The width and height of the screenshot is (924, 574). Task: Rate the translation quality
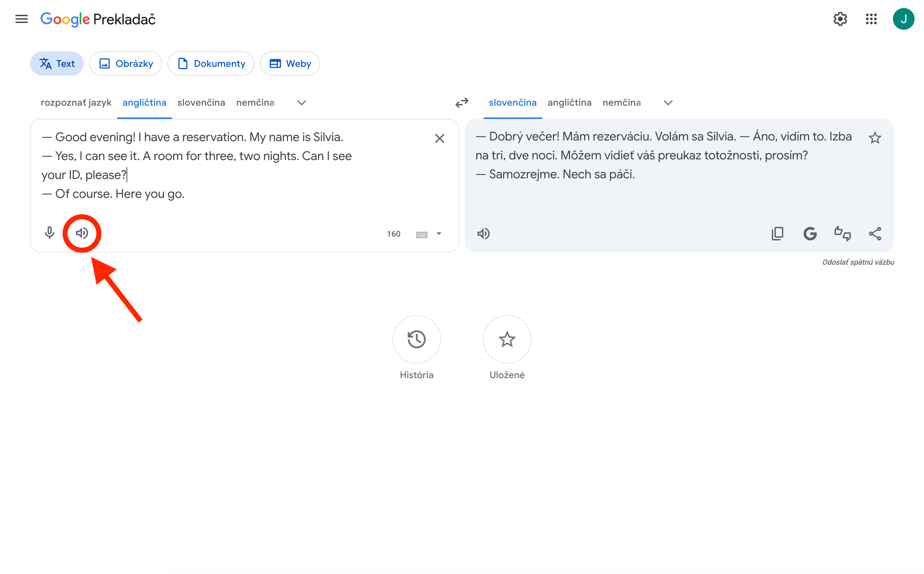(x=842, y=233)
